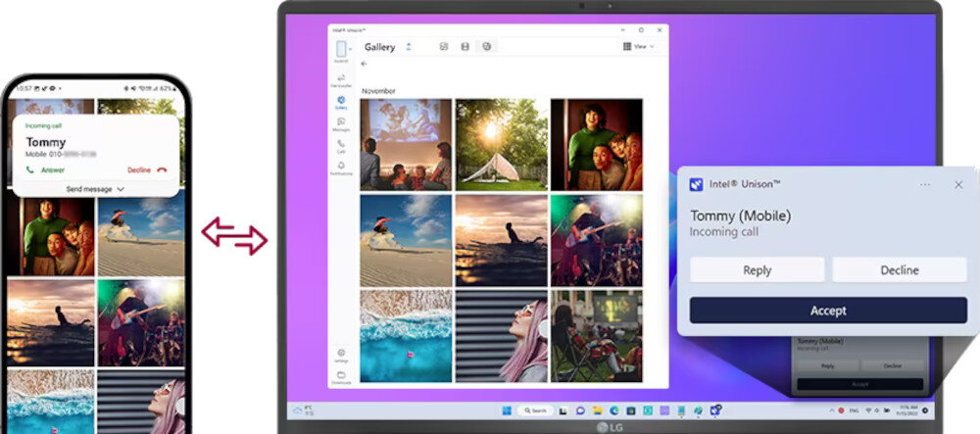Click the ENG language indicator

coord(854,410)
